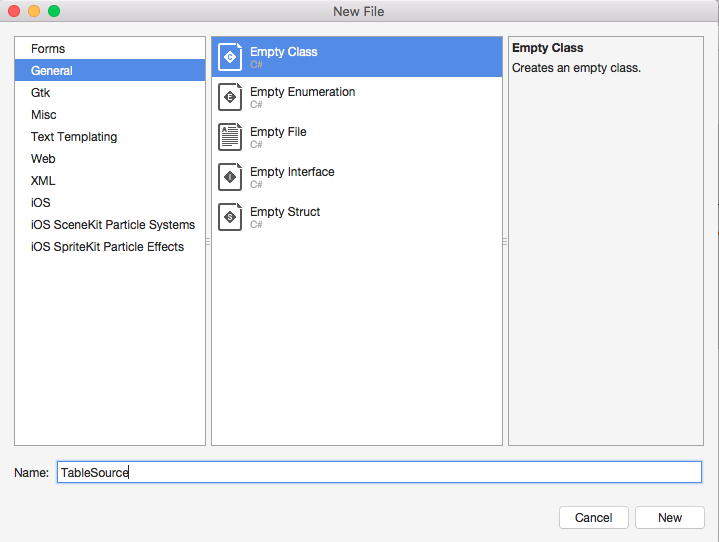This screenshot has width=719, height=542.
Task: Open the Misc category
Action: tap(44, 115)
